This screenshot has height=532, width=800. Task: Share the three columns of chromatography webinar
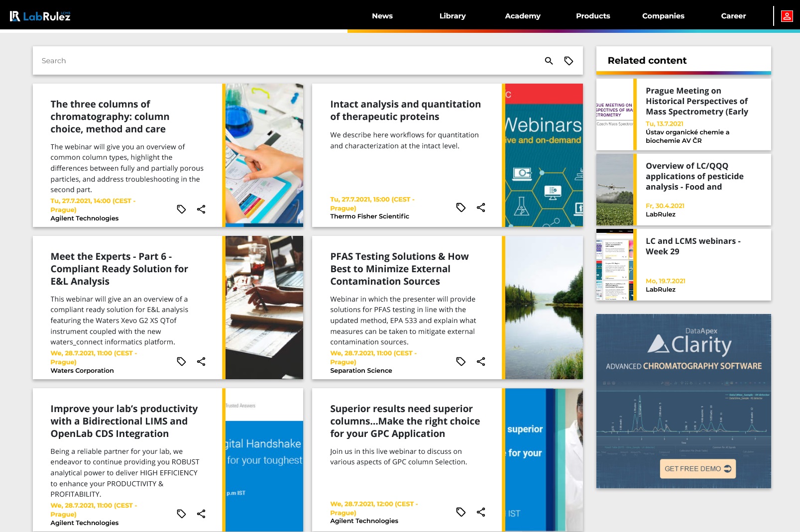[201, 209]
